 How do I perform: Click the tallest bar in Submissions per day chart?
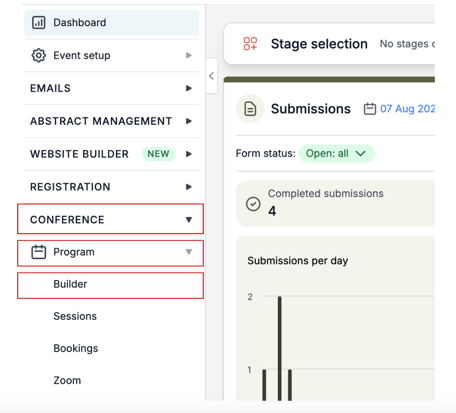point(280,348)
